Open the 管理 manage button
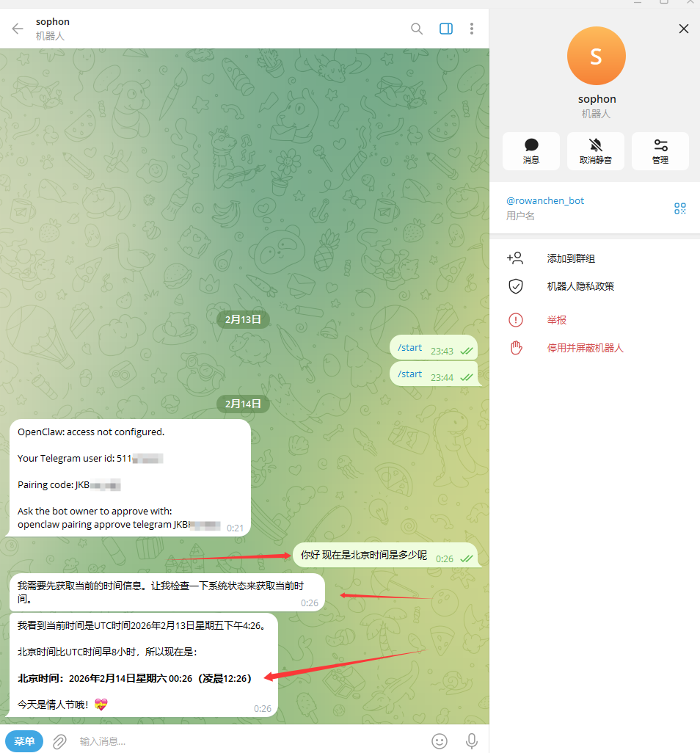700x753 pixels. click(660, 151)
